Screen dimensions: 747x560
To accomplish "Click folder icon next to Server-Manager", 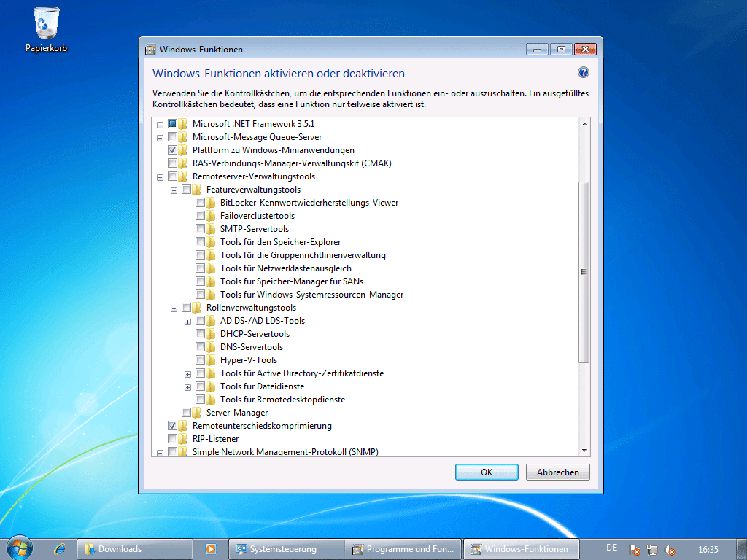I will tap(197, 413).
